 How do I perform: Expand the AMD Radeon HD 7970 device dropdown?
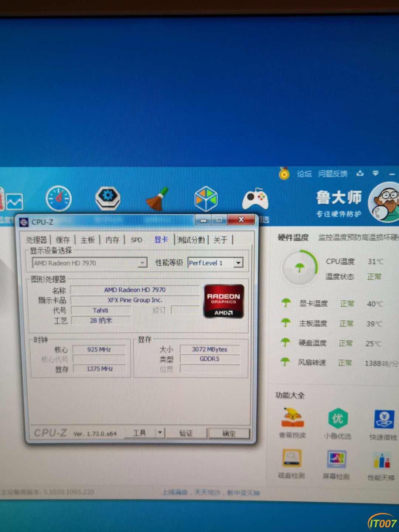[142, 263]
